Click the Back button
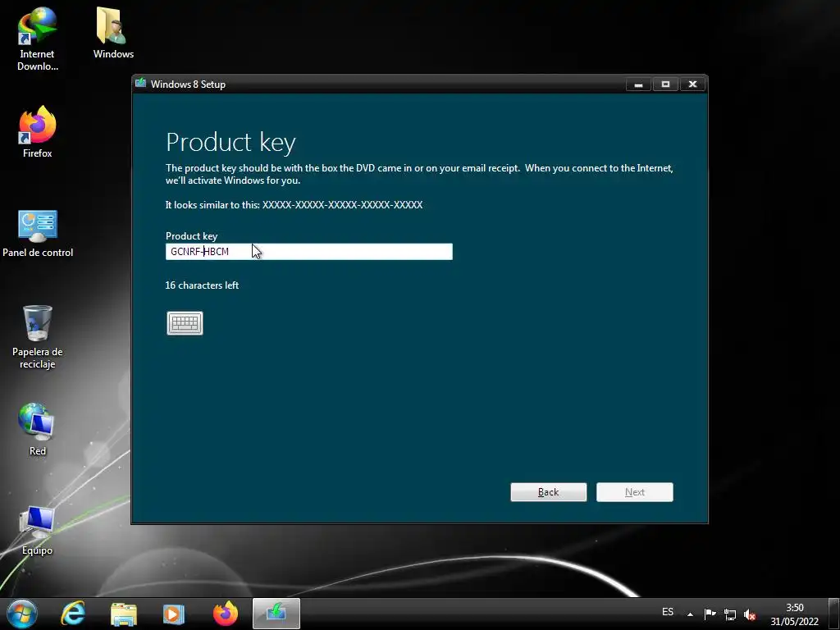Viewport: 840px width, 630px height. [x=548, y=492]
